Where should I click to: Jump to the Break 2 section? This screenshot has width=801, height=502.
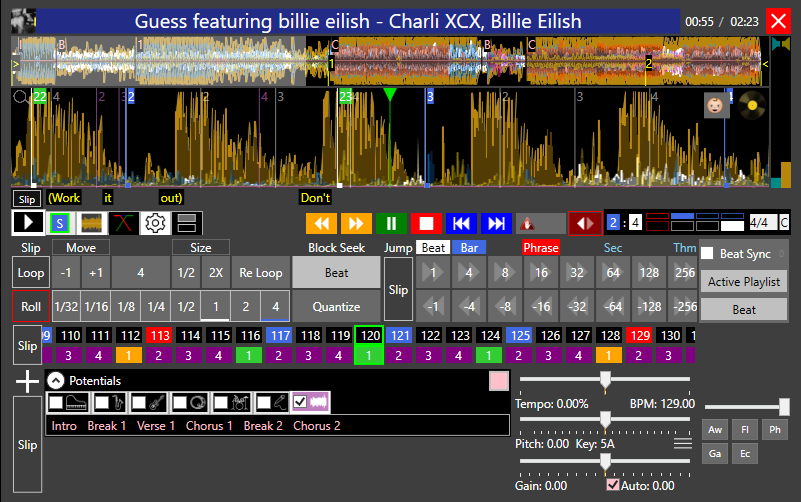pos(263,426)
